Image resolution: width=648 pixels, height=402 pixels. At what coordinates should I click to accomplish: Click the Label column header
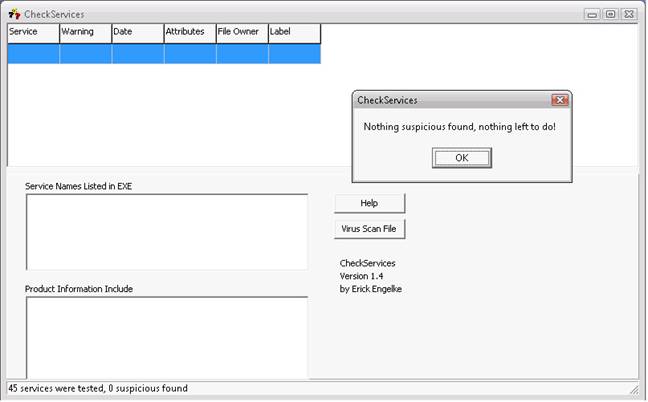pos(295,33)
